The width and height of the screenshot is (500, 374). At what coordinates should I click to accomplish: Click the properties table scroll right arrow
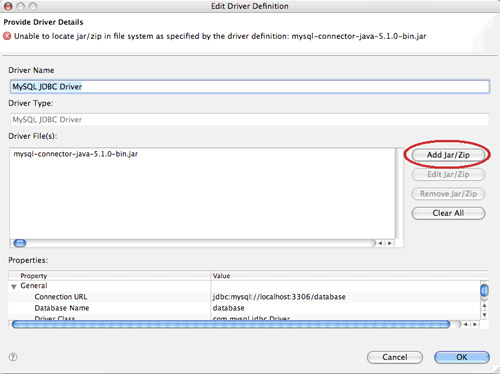[x=475, y=324]
